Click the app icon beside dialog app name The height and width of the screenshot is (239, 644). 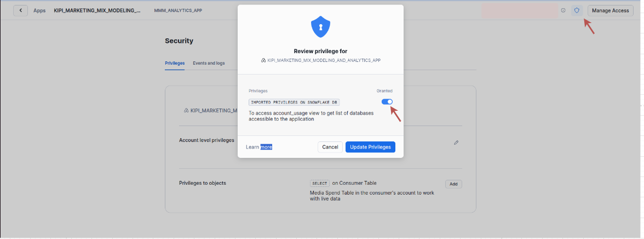[263, 60]
